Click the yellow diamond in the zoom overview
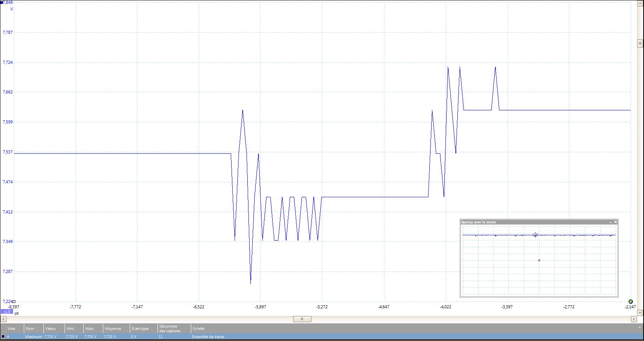The height and width of the screenshot is (341, 644). 539,260
